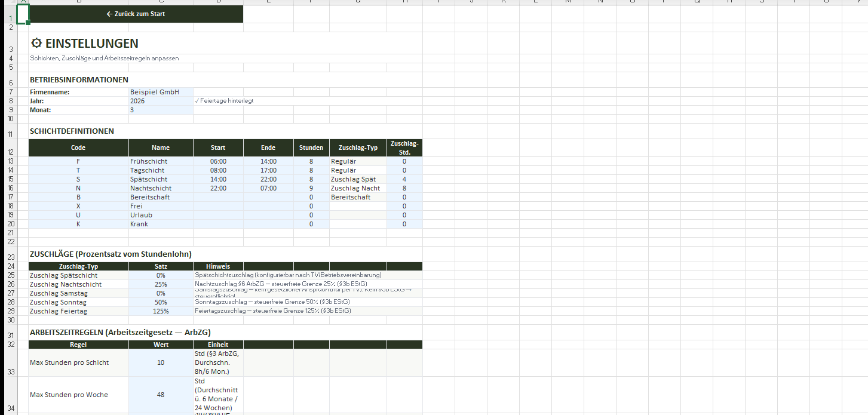Click the 'Zuschlag-Std.' column header cell

[x=404, y=147]
